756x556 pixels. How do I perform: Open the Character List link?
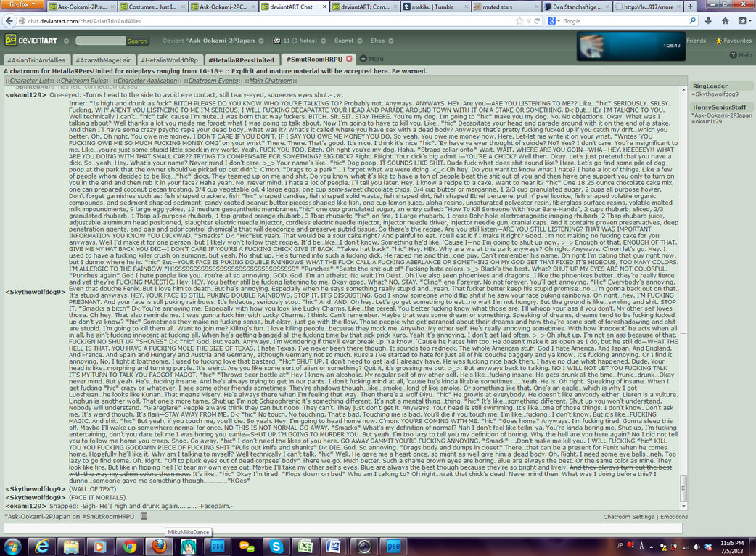pos(30,81)
